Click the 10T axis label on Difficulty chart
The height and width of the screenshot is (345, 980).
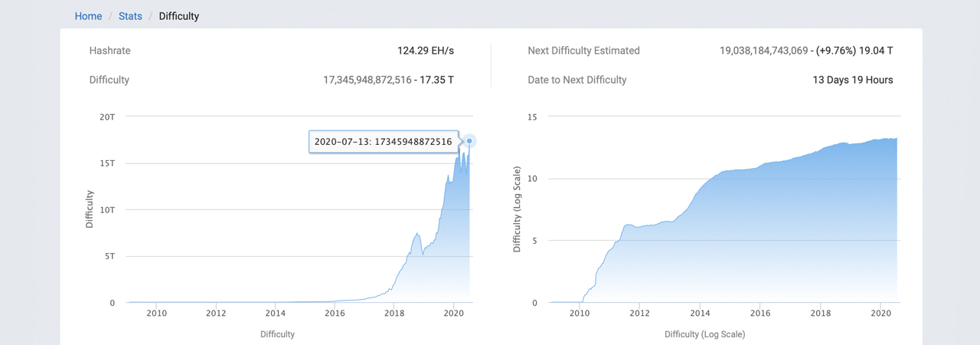[107, 210]
